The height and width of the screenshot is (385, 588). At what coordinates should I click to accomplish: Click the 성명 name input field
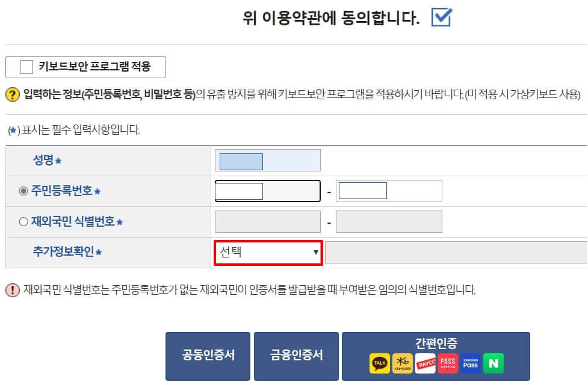coord(268,160)
